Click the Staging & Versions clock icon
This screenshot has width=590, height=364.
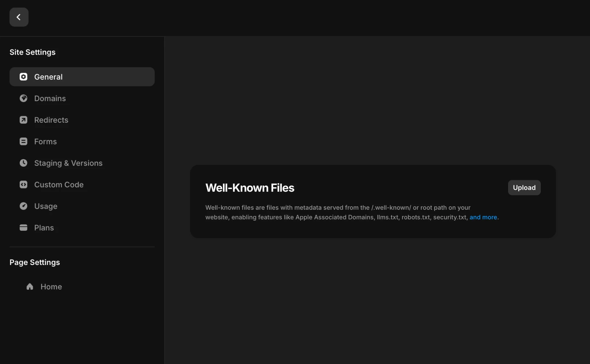(x=23, y=163)
